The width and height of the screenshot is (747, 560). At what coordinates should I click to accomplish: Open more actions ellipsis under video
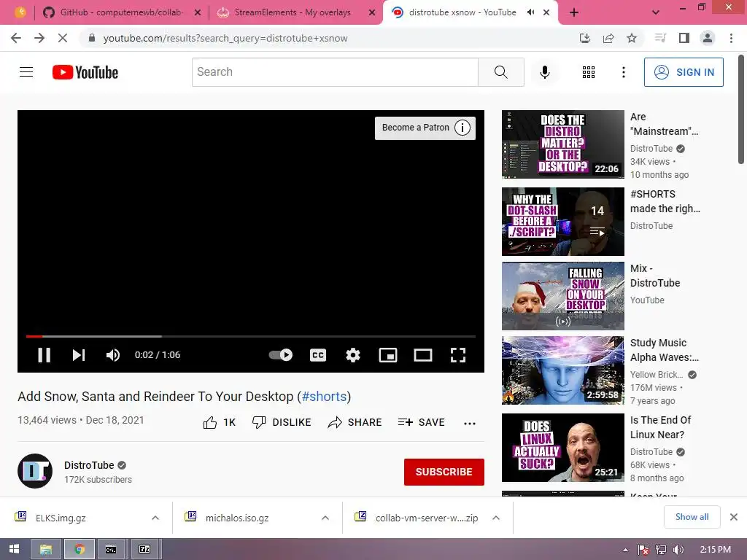470,424
